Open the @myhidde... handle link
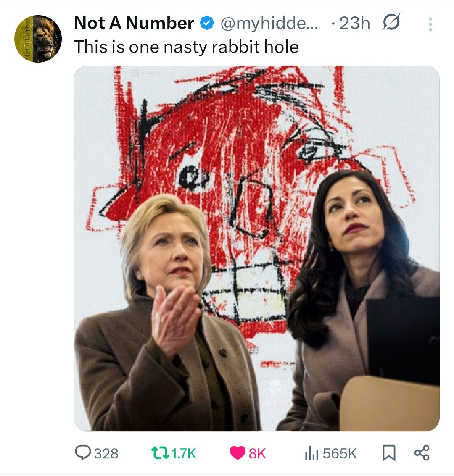Screen dimensions: 454x476 pyautogui.click(x=269, y=24)
